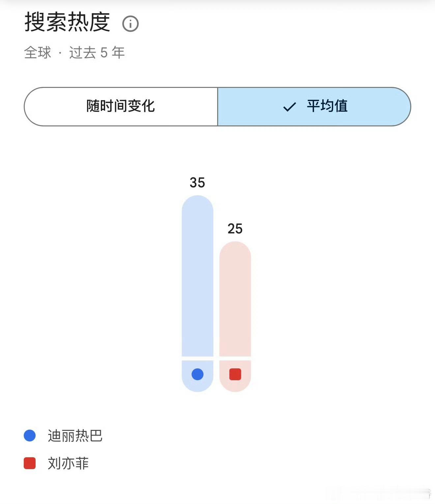Viewport: 435px width, 504px height.
Task: Open the info icon beside 搜索热度
Action: click(x=130, y=24)
